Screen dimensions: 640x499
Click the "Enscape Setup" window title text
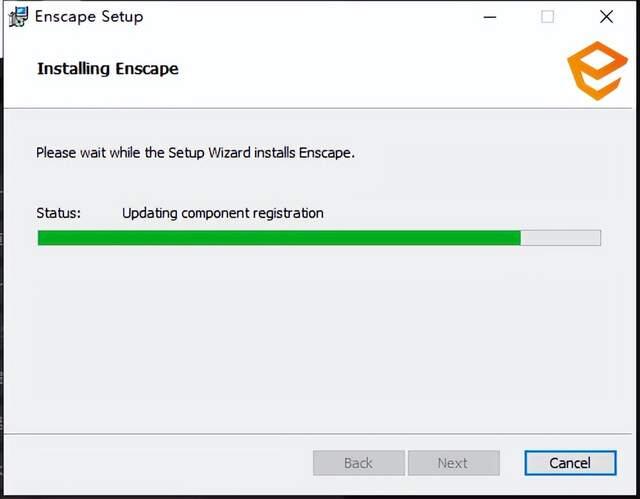click(89, 16)
